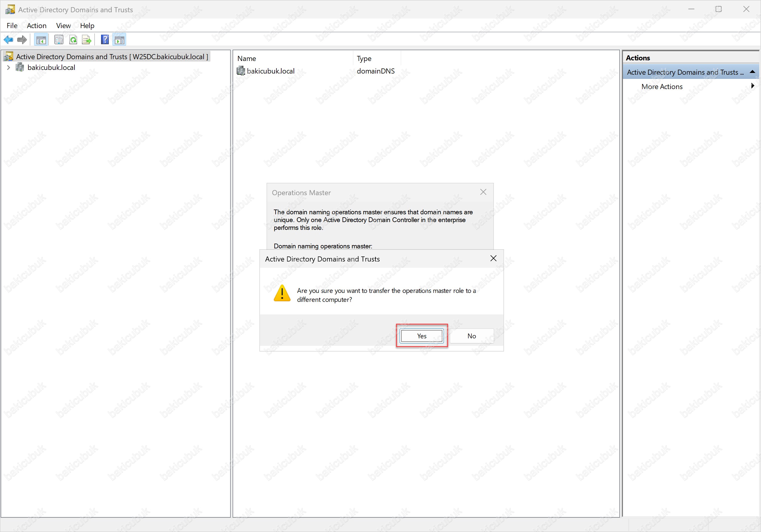Select Active Directory Domains and Trusts root tree item

(107, 57)
